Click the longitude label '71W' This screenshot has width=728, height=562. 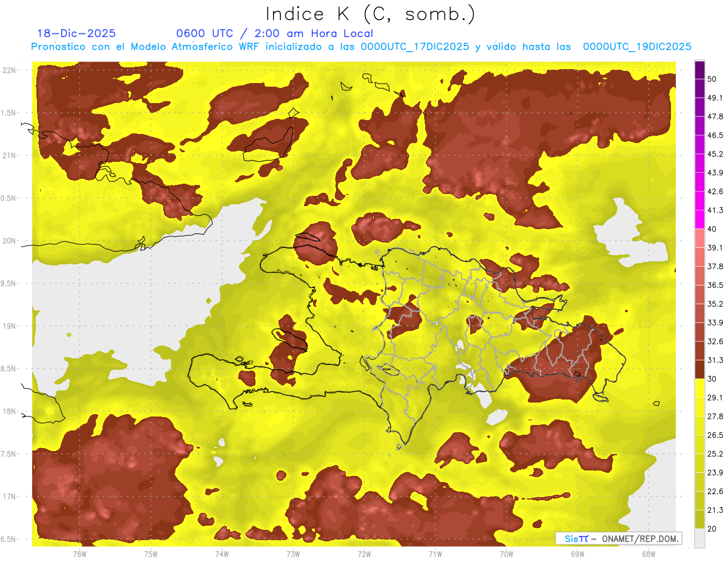point(435,554)
